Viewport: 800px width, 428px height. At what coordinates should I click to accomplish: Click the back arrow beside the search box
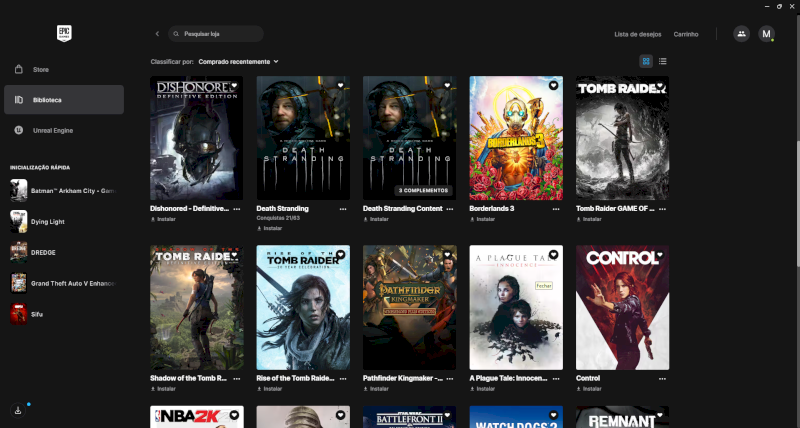[x=157, y=34]
